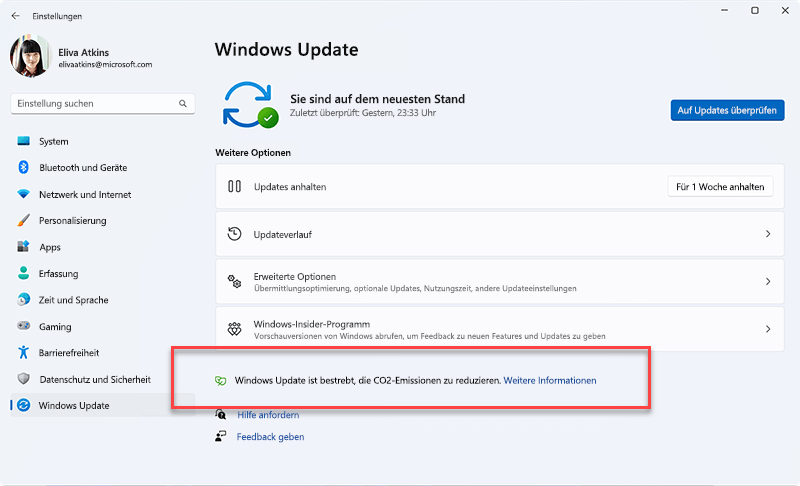Click the search magnifier icon

click(x=183, y=104)
